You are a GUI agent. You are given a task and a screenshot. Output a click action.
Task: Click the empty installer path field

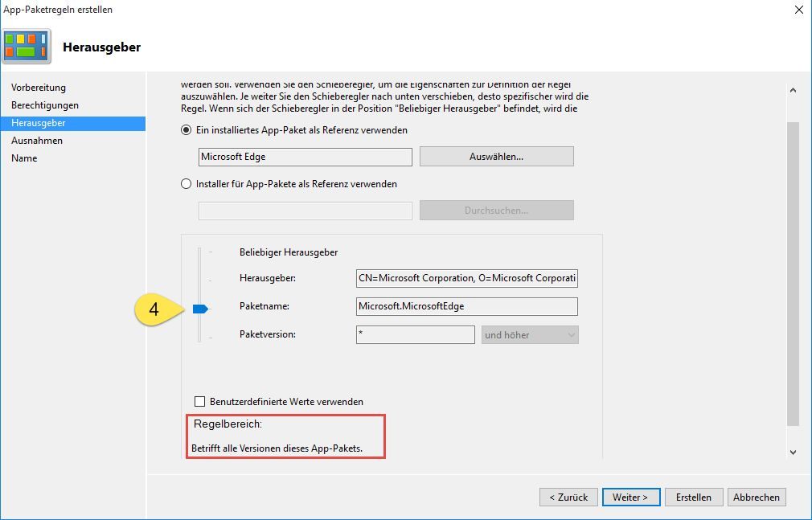[306, 211]
